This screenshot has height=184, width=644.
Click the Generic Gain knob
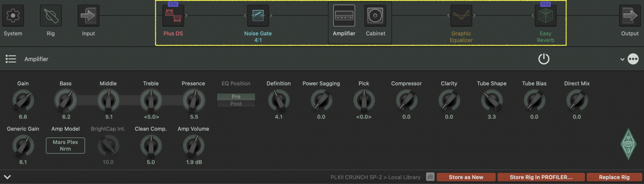tap(23, 146)
